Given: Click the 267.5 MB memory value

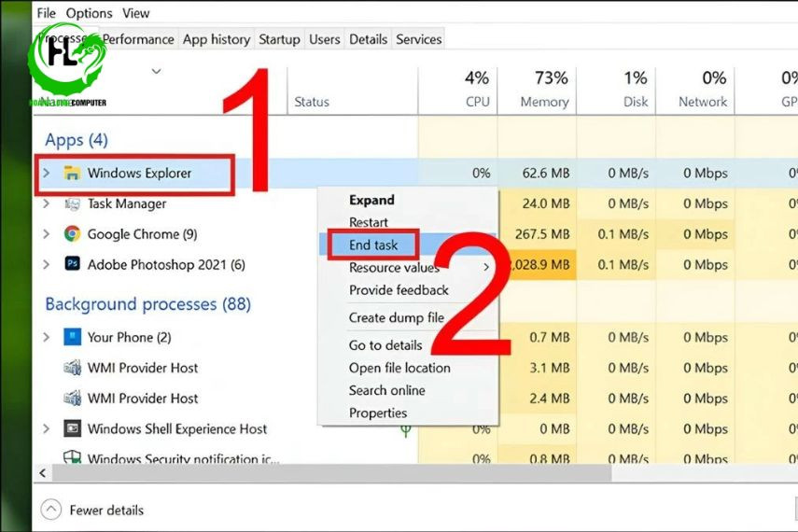Looking at the screenshot, I should pyautogui.click(x=542, y=234).
